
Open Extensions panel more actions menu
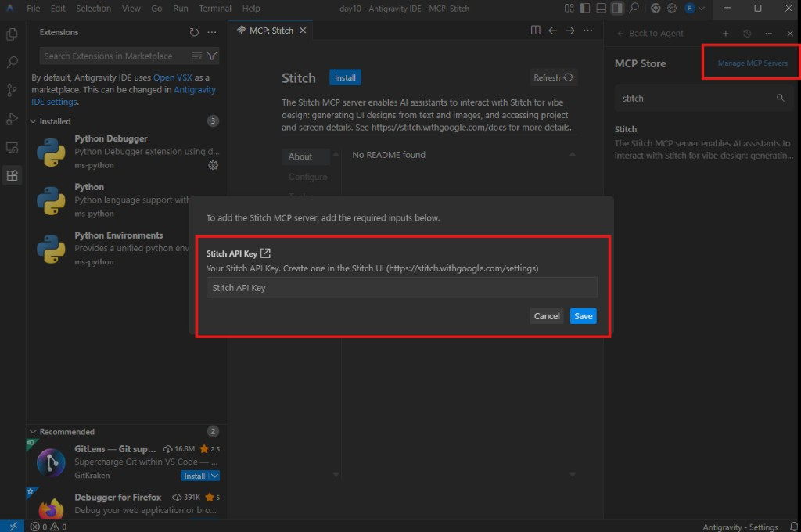tap(212, 32)
